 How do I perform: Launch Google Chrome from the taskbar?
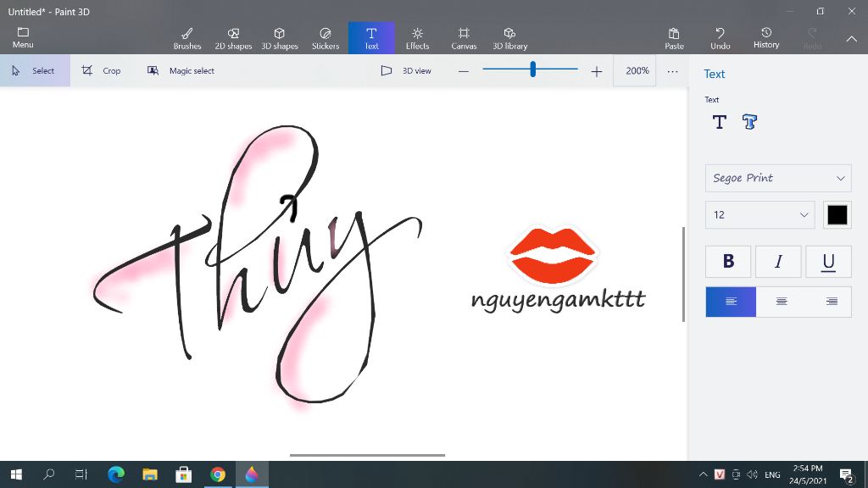pyautogui.click(x=218, y=474)
